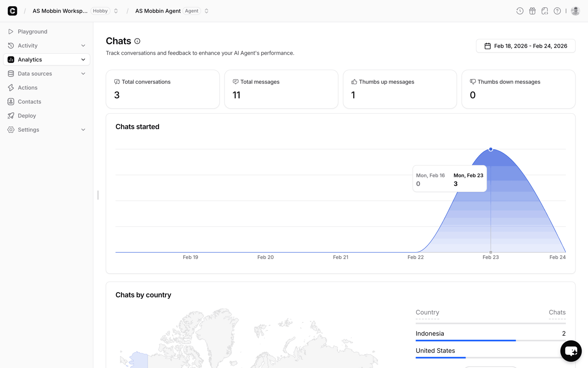Expand the Settings section chevron
Viewport: 588px width, 368px height.
[83, 130]
